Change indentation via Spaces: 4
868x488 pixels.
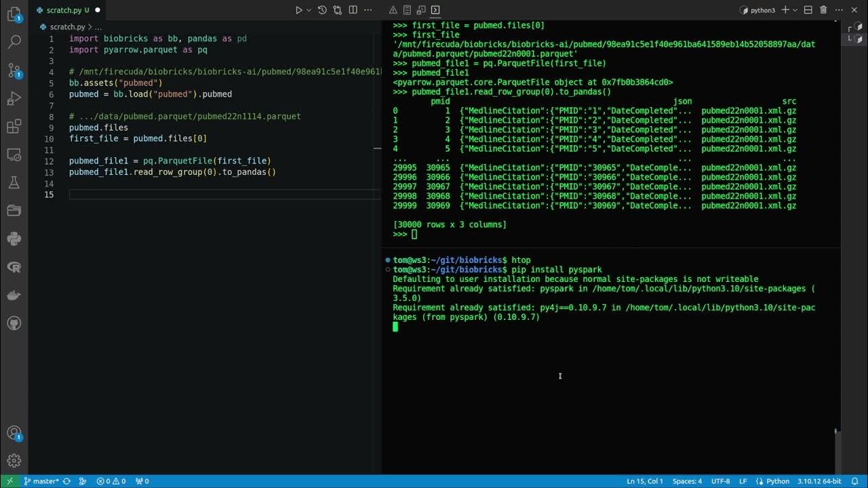[x=687, y=481]
